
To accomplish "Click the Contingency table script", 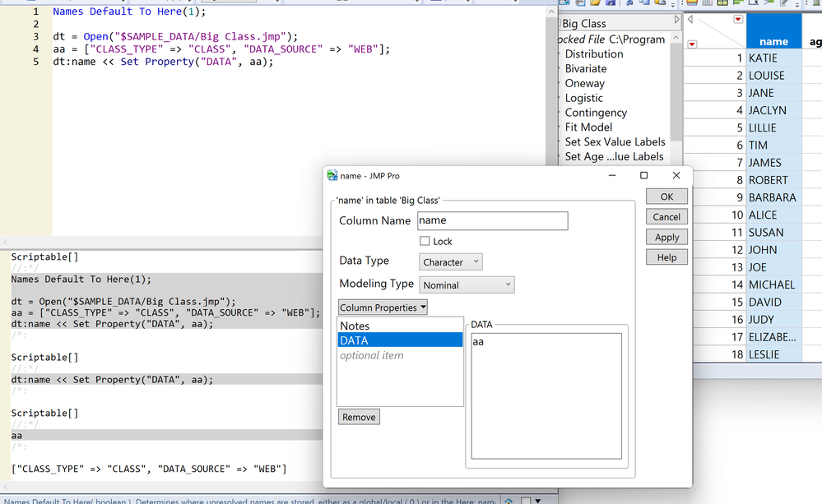I will coord(596,113).
